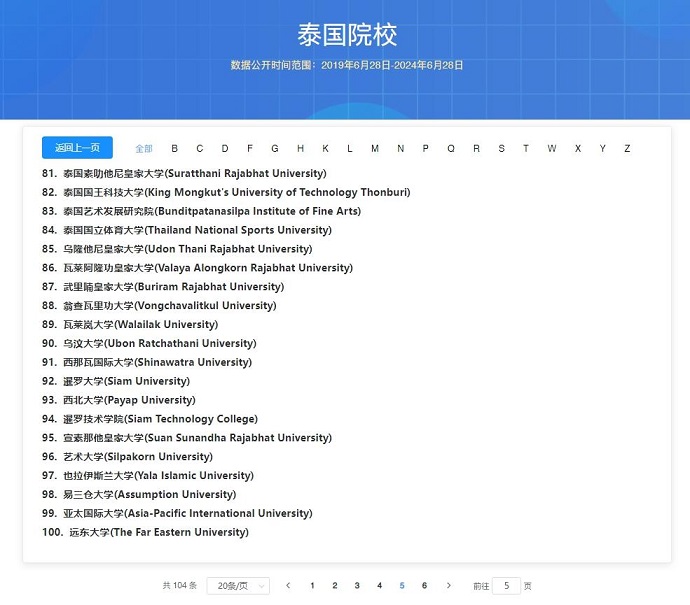Click the page jump input field

[x=506, y=586]
